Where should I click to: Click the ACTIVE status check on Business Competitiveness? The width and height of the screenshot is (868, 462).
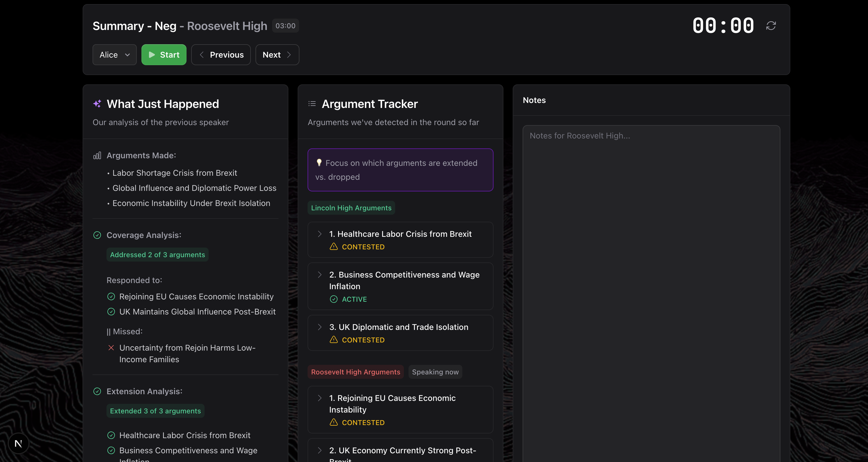click(x=333, y=299)
